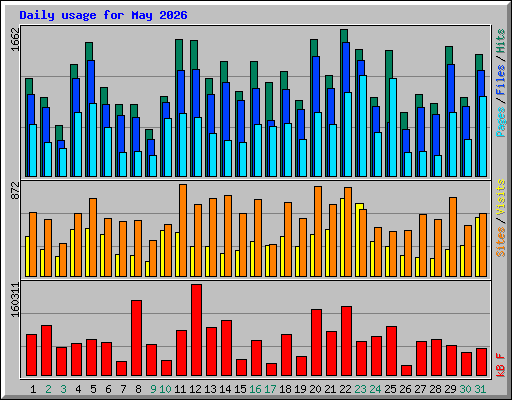Click the 1662 hits scale value

[15, 39]
